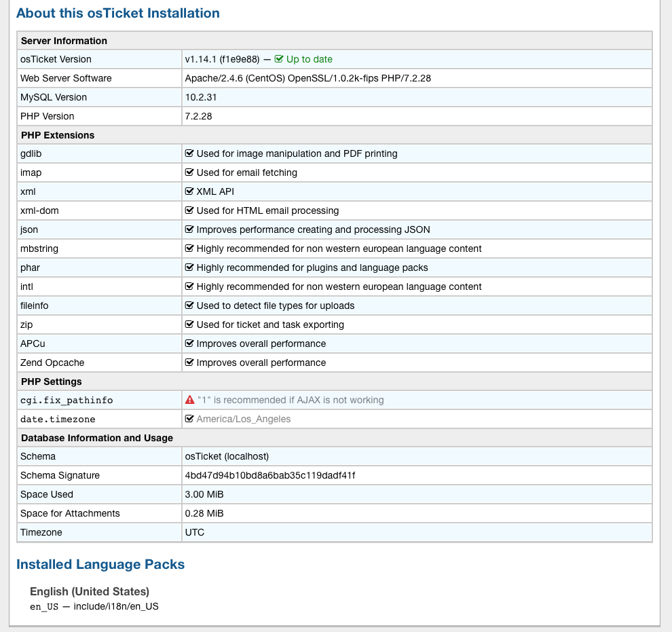
Task: Click the checkbox in the zip row
Action: point(190,324)
